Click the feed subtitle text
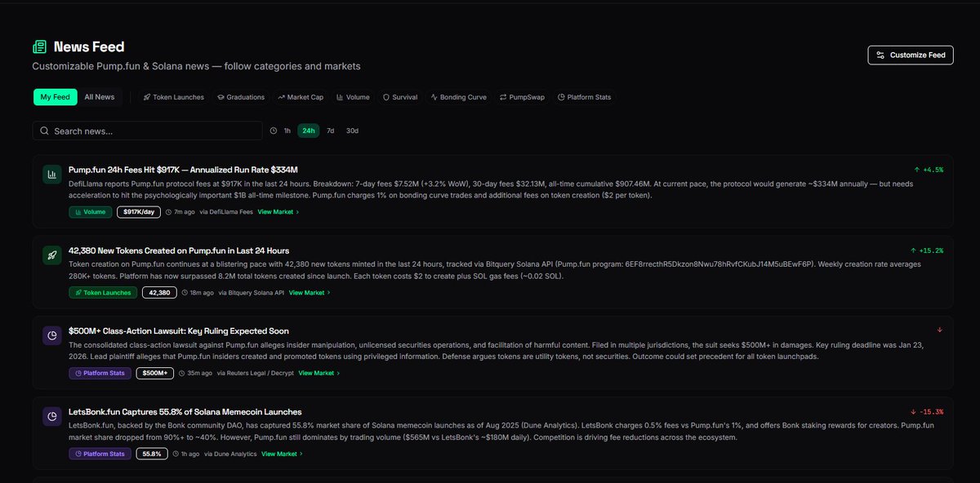This screenshot has height=483, width=980. pos(196,66)
